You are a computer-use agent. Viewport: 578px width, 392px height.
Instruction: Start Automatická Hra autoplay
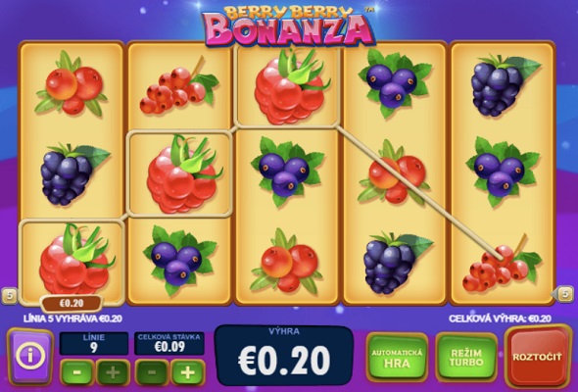[397, 358]
